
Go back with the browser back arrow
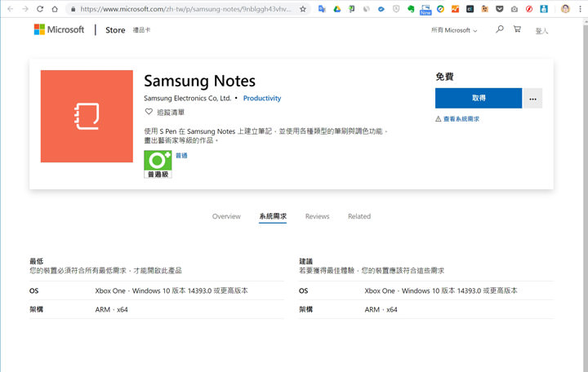coord(10,9)
